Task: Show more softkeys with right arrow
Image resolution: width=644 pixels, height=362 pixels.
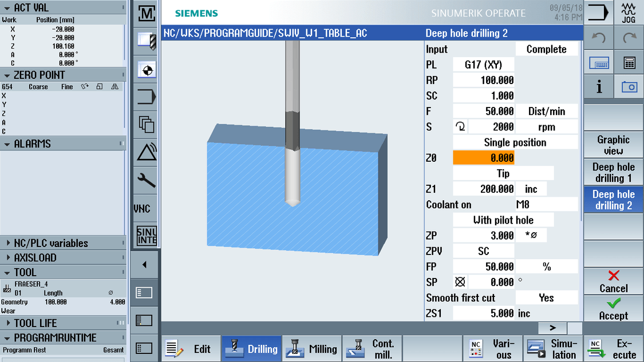Action: click(553, 328)
